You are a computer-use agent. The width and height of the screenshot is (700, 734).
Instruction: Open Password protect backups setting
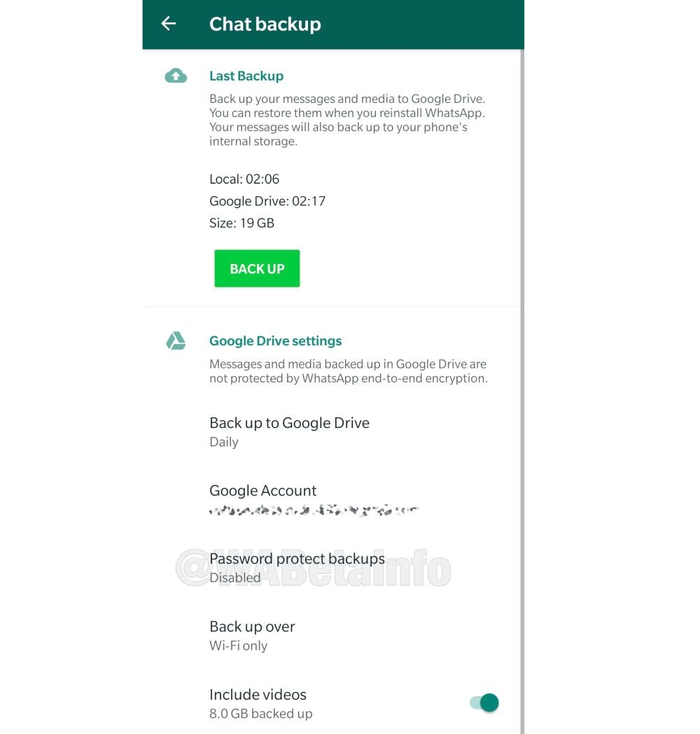[331, 567]
